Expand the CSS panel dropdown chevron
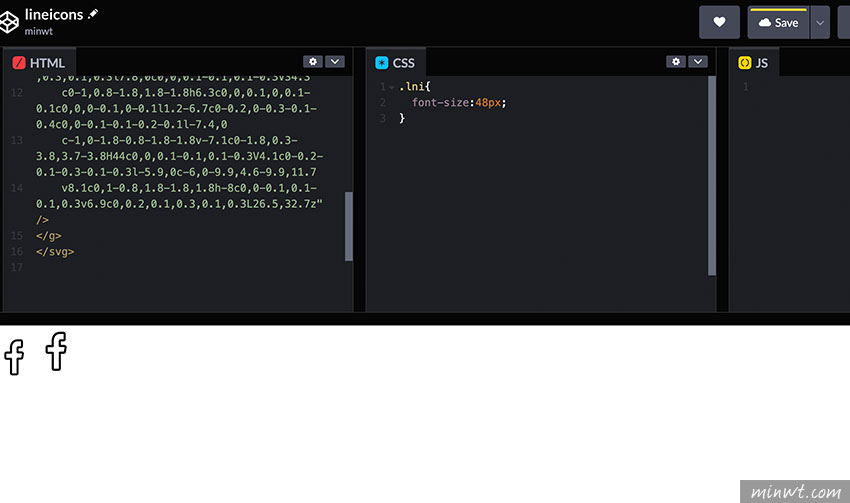 (698, 62)
